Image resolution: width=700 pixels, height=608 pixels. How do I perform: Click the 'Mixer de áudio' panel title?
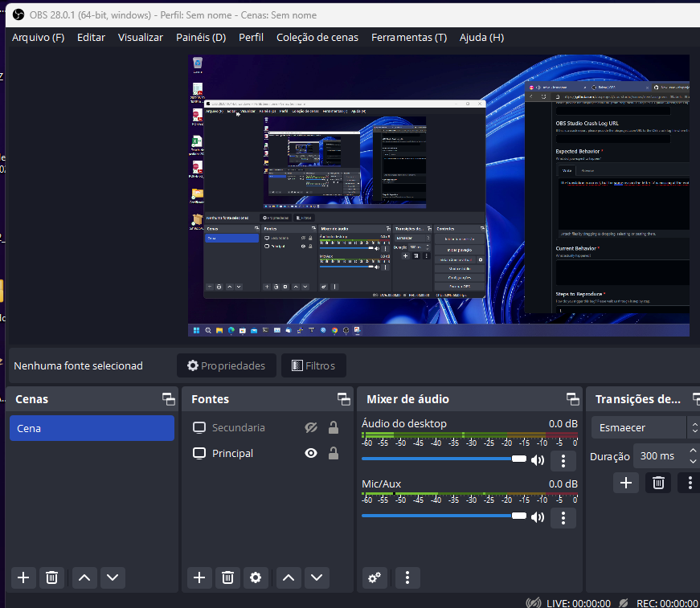pyautogui.click(x=407, y=399)
